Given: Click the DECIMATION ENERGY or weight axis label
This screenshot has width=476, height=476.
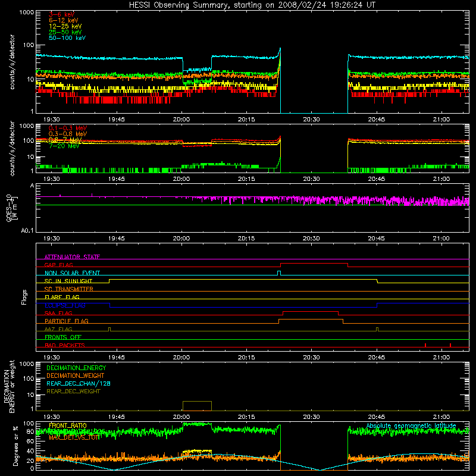Looking at the screenshot, I should pos(9,386).
